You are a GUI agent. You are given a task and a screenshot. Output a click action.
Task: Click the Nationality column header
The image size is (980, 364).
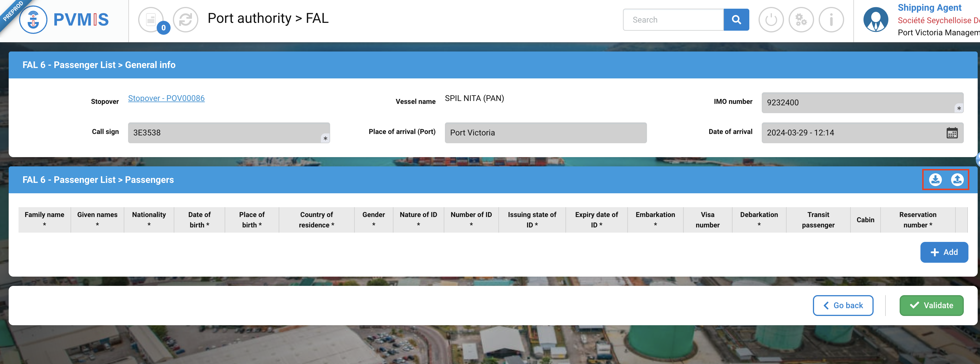[x=149, y=220]
